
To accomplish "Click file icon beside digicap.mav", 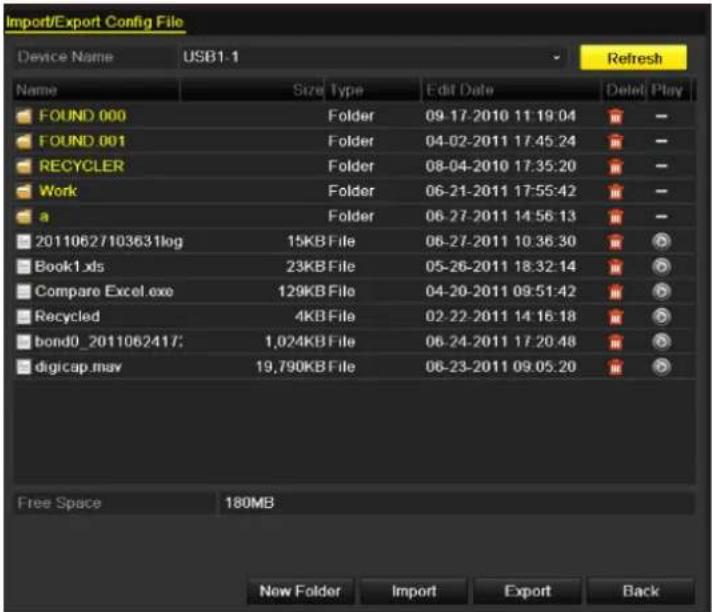I will tap(24, 367).
